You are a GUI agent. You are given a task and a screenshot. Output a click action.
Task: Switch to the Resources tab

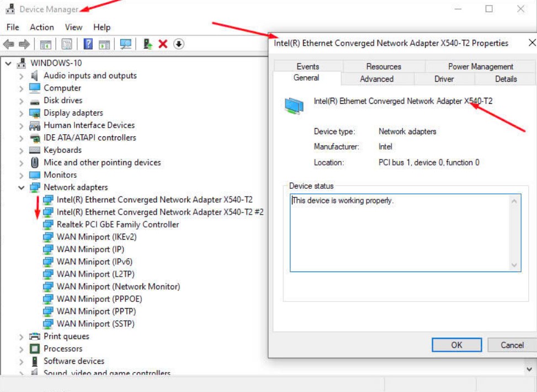point(384,66)
